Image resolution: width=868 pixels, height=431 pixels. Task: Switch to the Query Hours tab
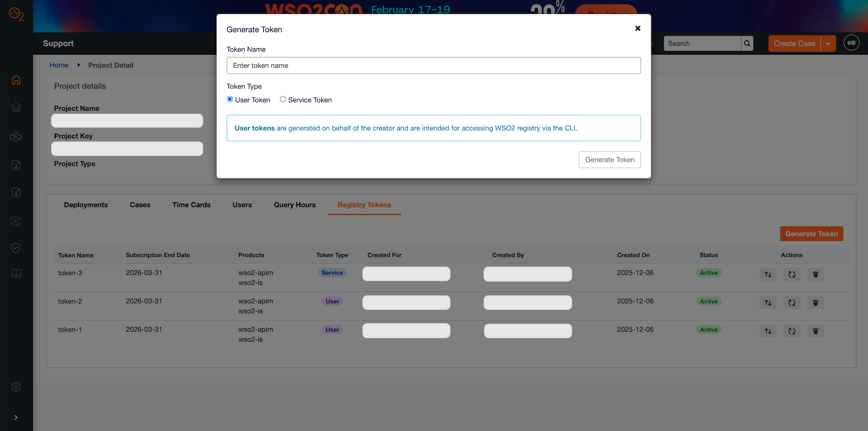294,205
